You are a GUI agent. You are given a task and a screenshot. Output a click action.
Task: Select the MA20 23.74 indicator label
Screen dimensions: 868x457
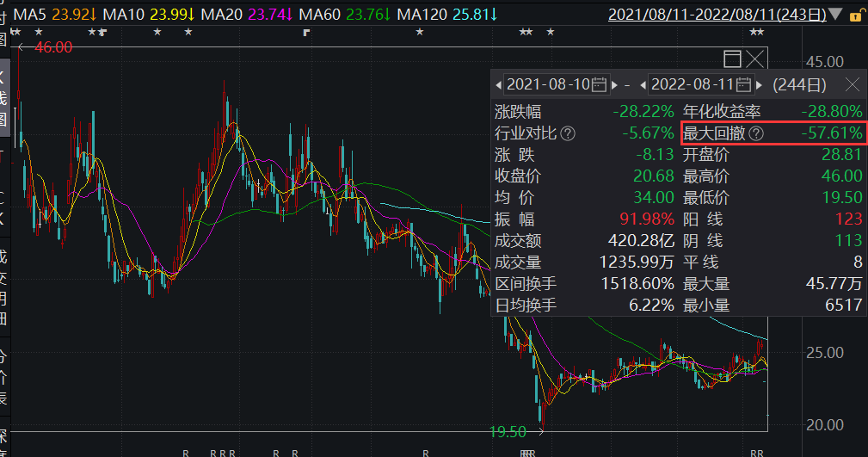point(246,15)
